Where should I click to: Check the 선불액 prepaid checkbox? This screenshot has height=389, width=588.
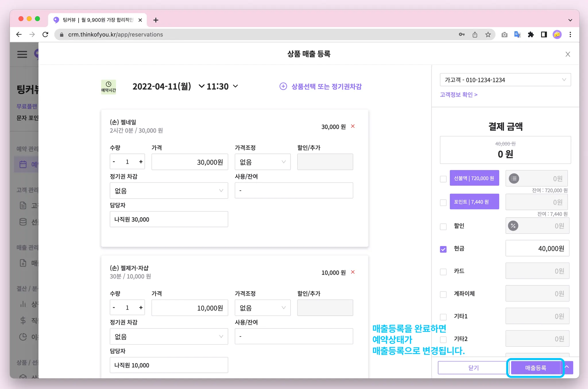[443, 179]
